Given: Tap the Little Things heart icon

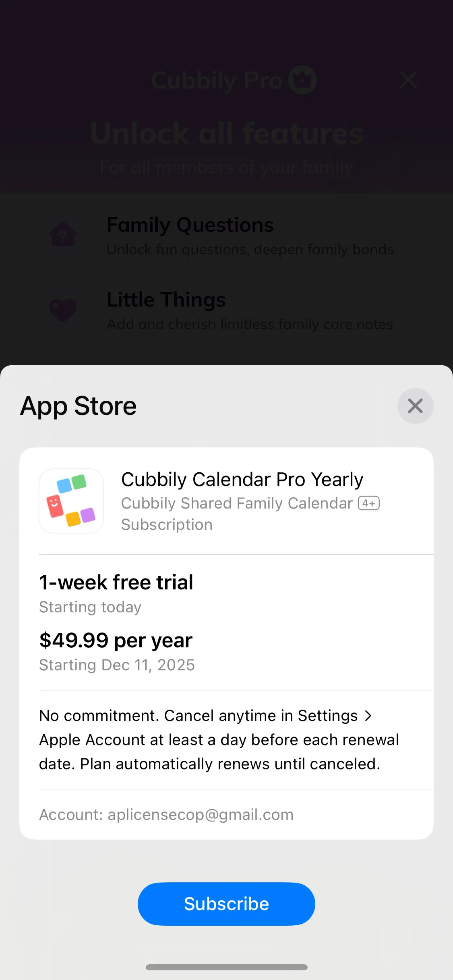Looking at the screenshot, I should (x=63, y=310).
